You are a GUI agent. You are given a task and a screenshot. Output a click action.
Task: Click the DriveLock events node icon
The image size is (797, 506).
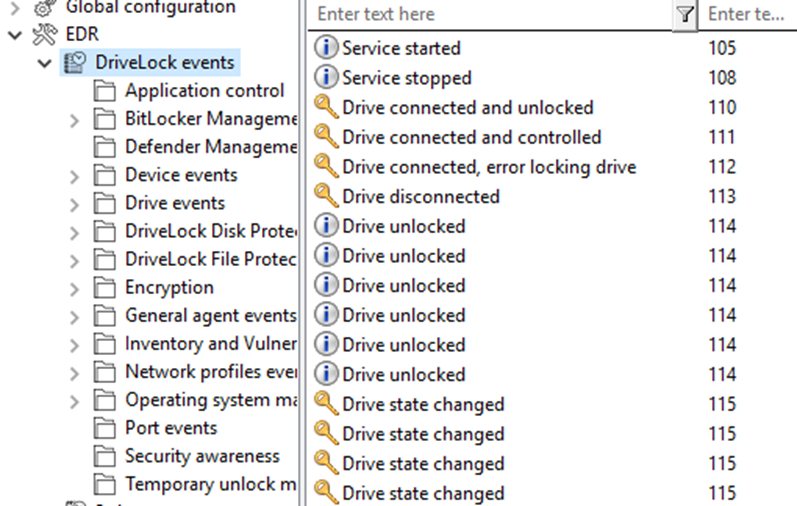tap(75, 63)
